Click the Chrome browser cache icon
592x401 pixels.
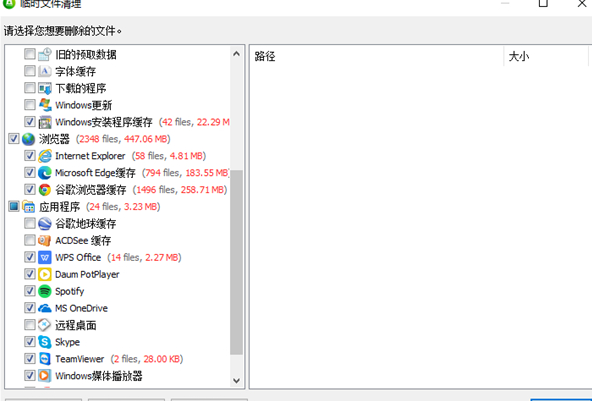45,190
